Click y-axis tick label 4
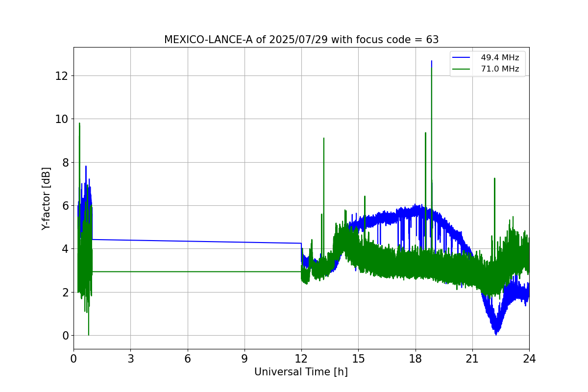Viewport: 588px width, 392px height. pos(65,249)
